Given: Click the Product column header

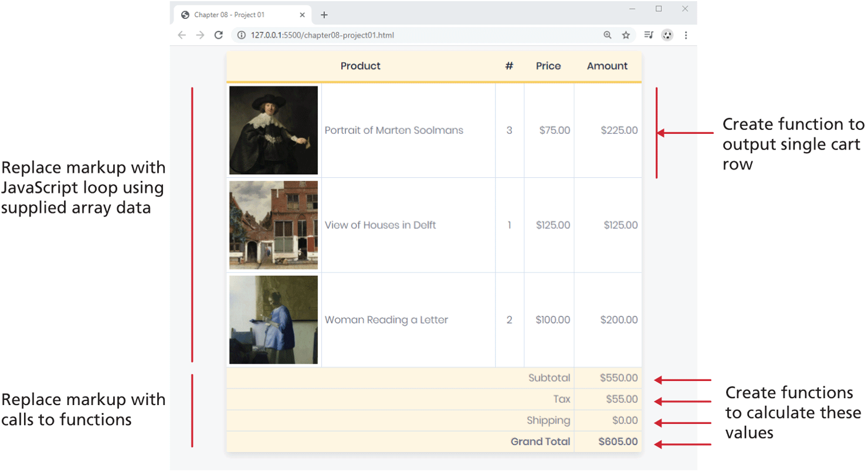Looking at the screenshot, I should (x=360, y=66).
